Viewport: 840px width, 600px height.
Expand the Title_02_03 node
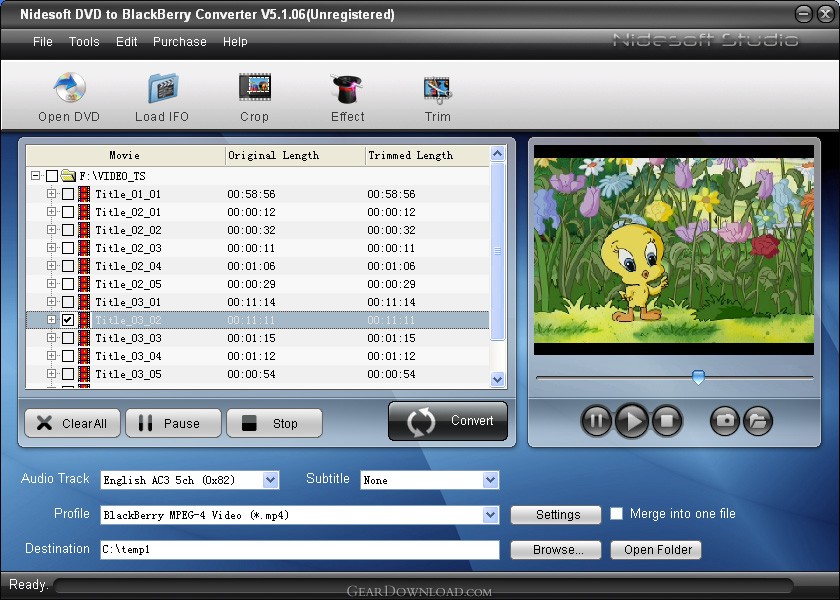click(51, 248)
